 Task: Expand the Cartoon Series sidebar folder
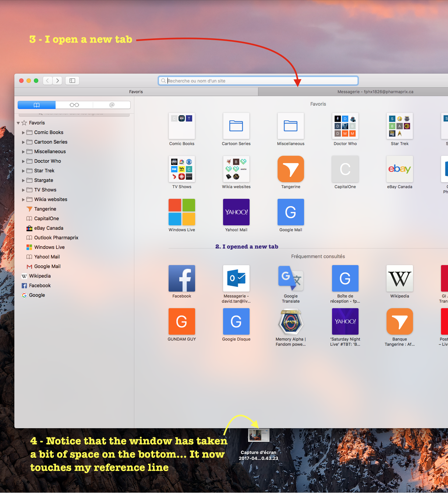(x=24, y=142)
